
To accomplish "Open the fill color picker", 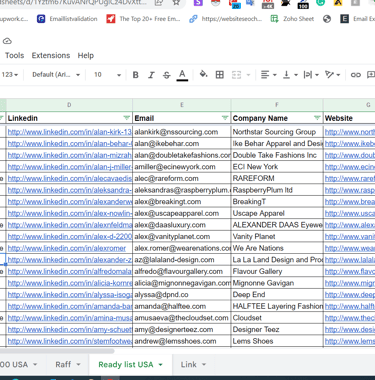I will pos(203,74).
